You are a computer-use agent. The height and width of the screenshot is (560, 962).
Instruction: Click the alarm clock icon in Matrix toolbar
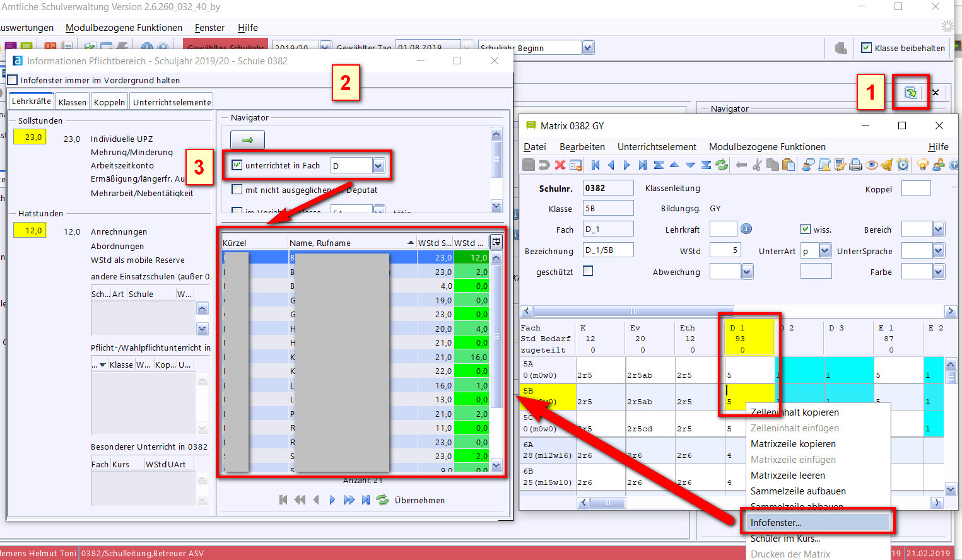(x=903, y=165)
